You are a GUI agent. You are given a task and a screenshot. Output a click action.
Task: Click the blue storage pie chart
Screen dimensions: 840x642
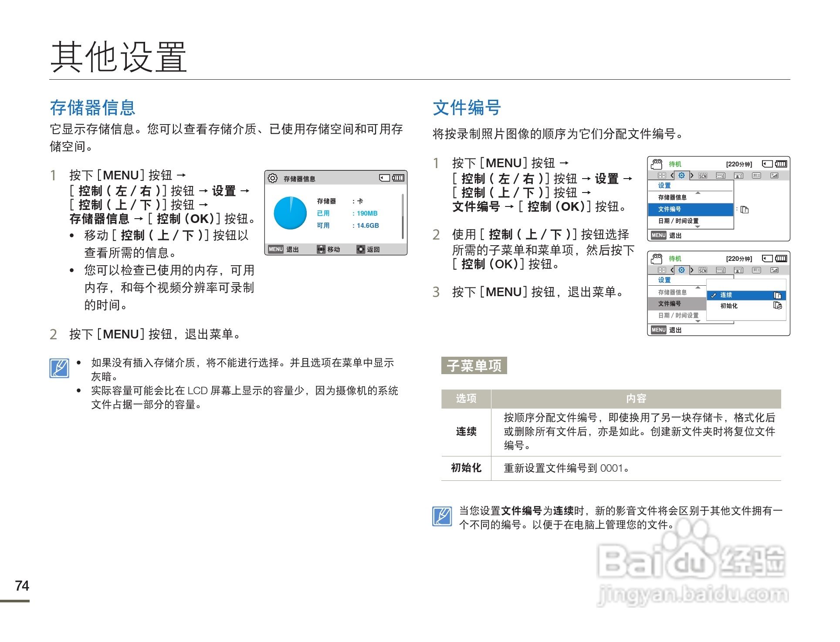coord(290,213)
